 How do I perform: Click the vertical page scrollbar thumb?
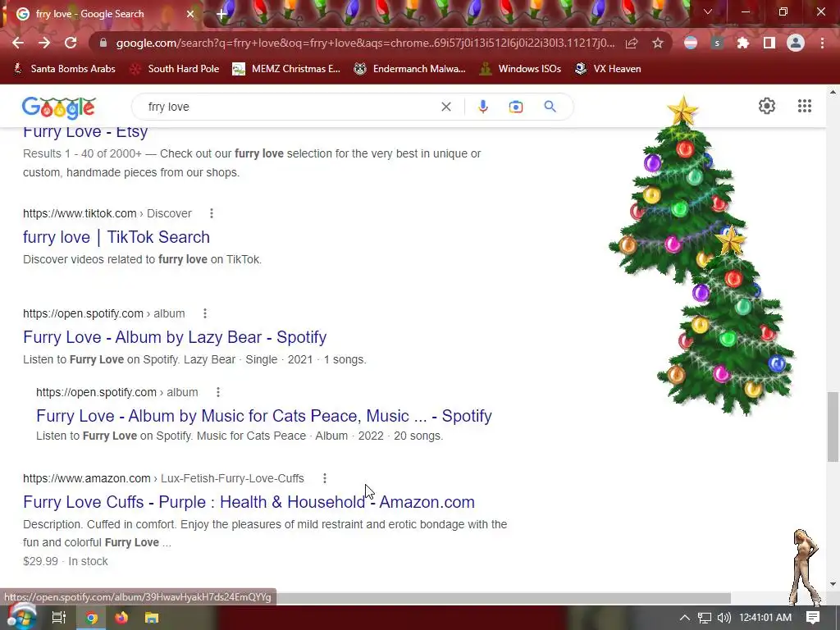click(x=833, y=427)
